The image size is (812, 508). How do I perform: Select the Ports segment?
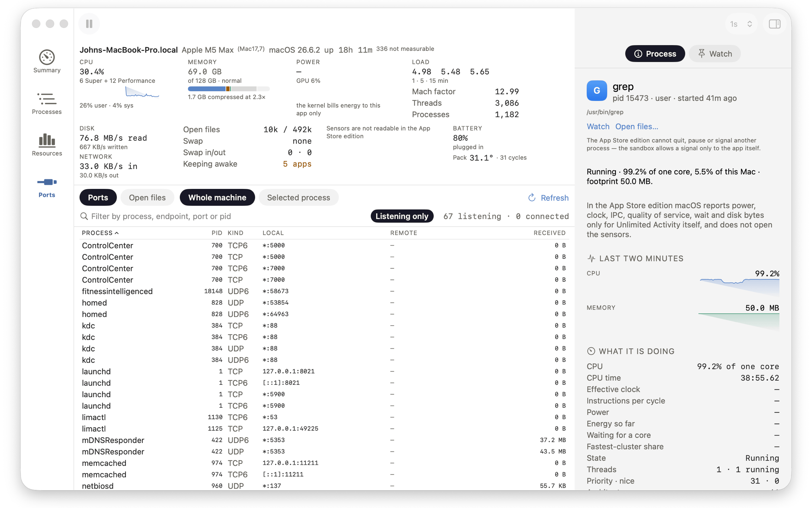(x=98, y=197)
